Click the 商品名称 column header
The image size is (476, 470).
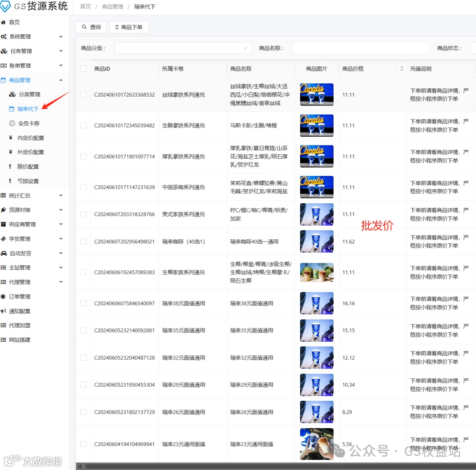(241, 69)
